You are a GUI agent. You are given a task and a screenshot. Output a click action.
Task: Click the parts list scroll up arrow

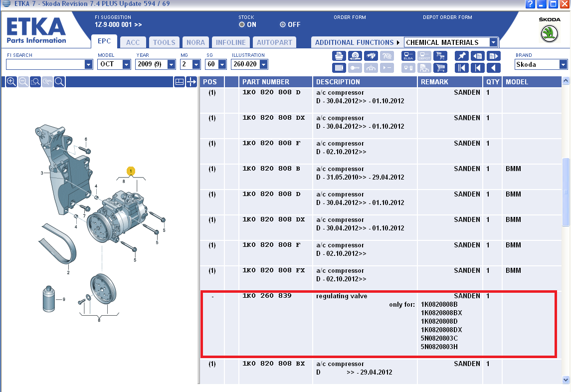(566, 80)
